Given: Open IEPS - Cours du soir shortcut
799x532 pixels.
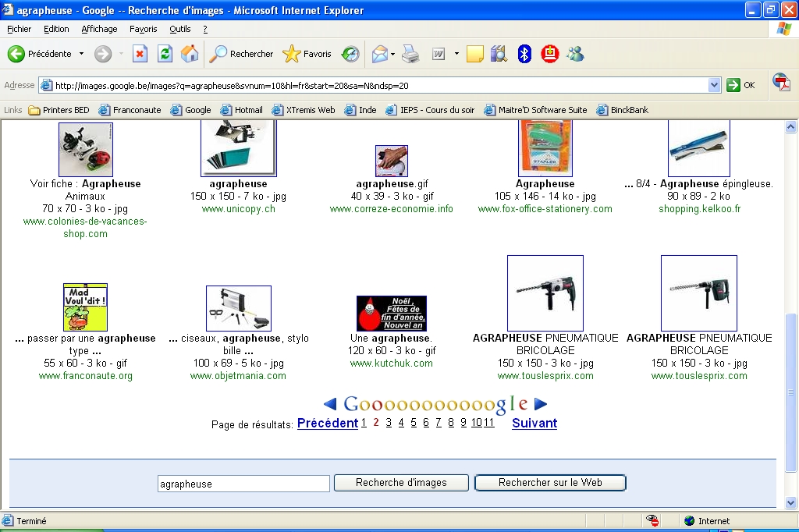Looking at the screenshot, I should coord(430,110).
